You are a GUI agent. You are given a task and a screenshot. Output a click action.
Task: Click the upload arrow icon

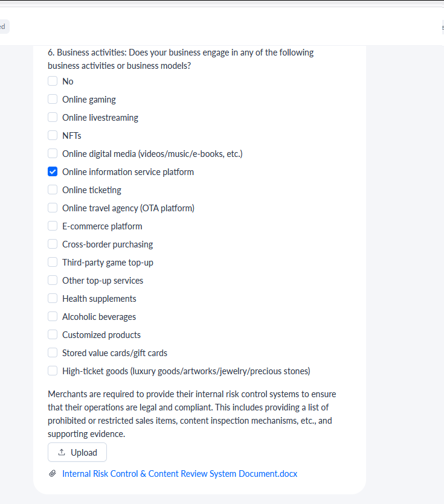pyautogui.click(x=62, y=452)
